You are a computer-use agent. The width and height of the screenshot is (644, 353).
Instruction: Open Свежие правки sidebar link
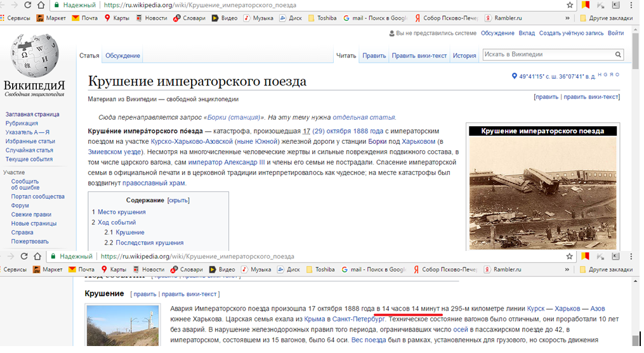[x=31, y=214]
